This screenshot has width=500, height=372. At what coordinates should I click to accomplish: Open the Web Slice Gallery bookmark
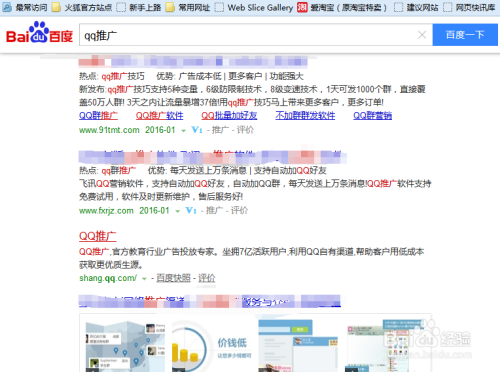(254, 7)
